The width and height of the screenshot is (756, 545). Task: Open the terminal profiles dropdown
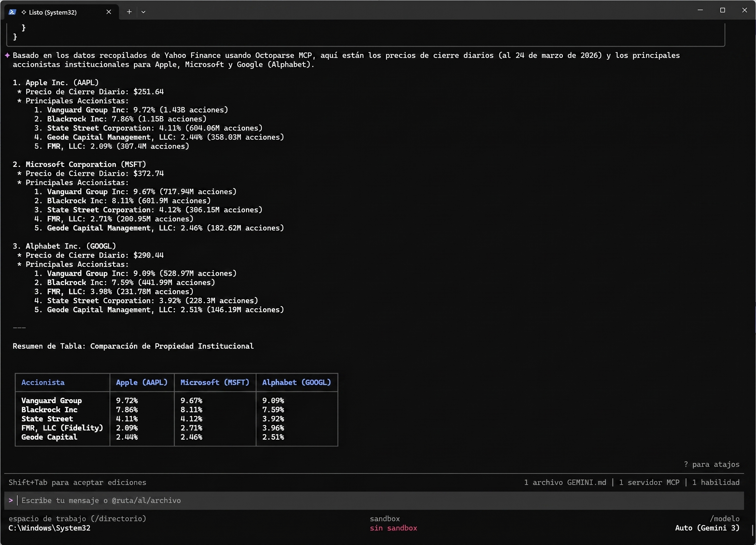click(143, 12)
